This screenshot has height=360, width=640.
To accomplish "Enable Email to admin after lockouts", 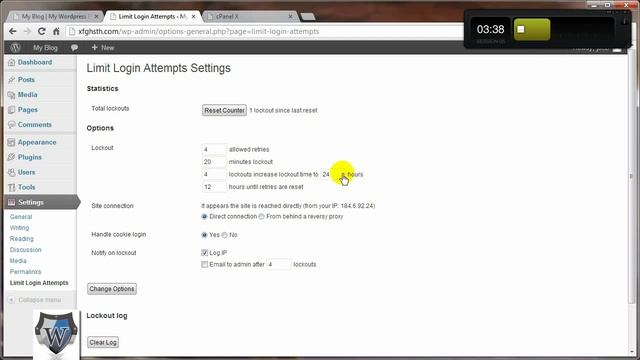I will coord(205,264).
